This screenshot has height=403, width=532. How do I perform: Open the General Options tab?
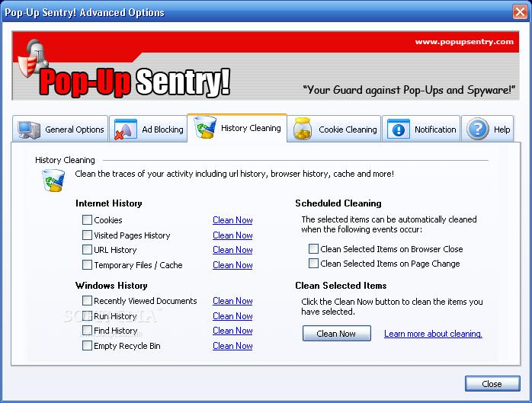point(60,129)
